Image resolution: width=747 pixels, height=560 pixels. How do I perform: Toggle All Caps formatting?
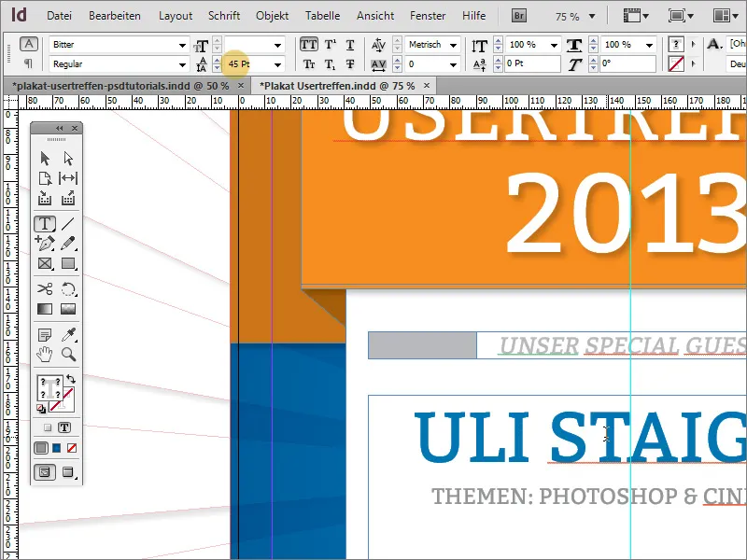coord(309,45)
